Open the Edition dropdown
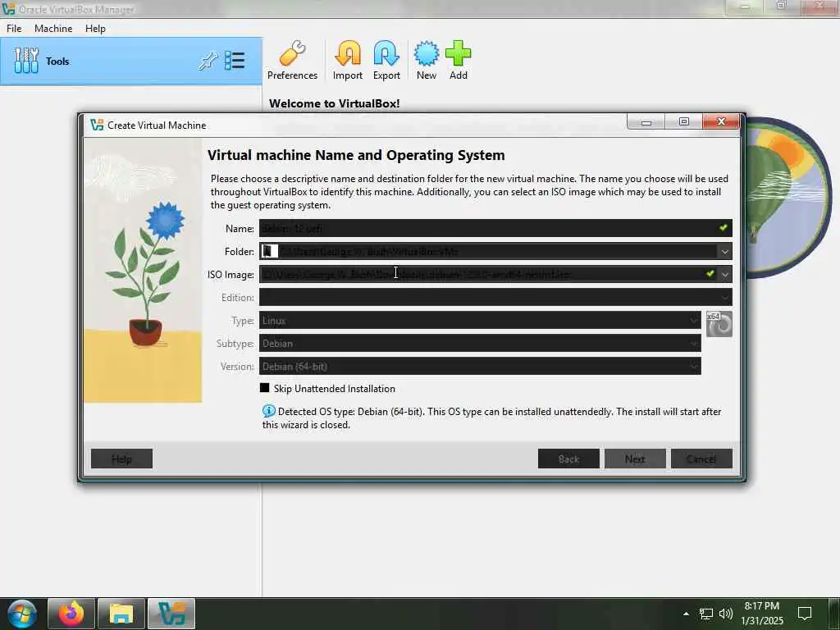Screen dimensions: 840x630 (495, 297)
